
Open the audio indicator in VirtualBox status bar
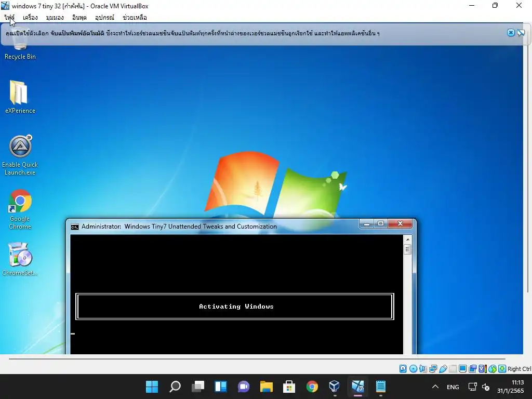tap(423, 369)
